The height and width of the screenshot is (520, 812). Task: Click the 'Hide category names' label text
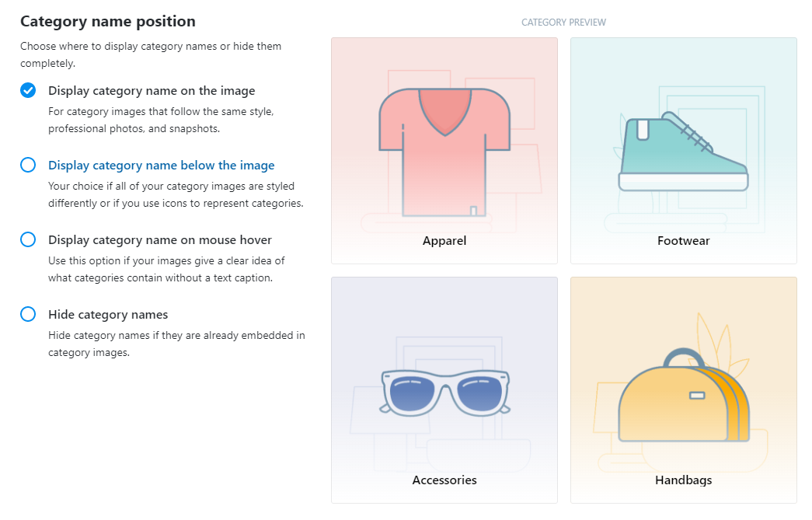(108, 314)
